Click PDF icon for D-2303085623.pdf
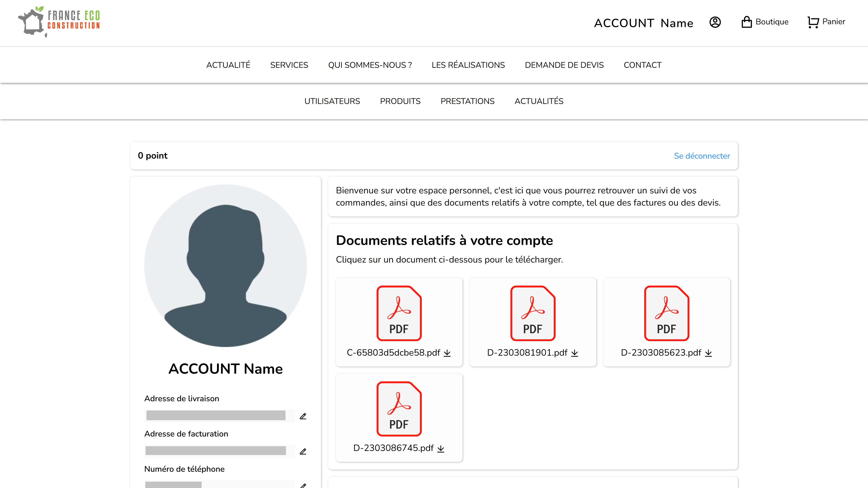 click(x=667, y=313)
